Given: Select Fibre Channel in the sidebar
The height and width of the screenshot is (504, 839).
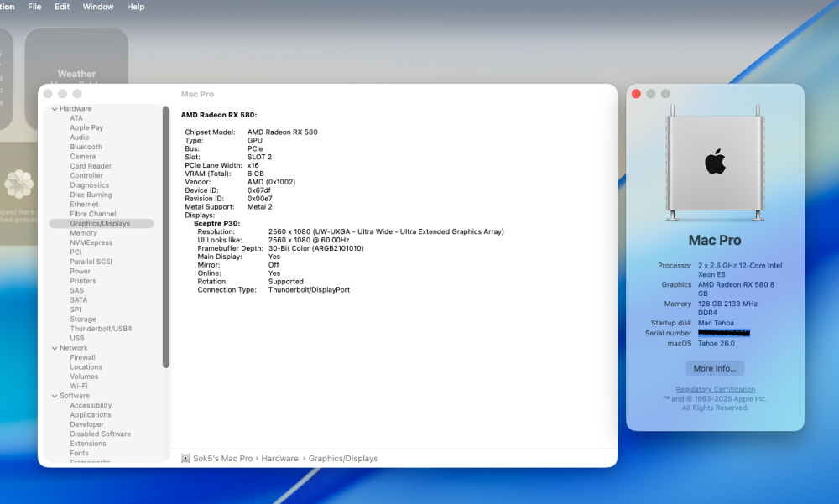Looking at the screenshot, I should (x=92, y=214).
